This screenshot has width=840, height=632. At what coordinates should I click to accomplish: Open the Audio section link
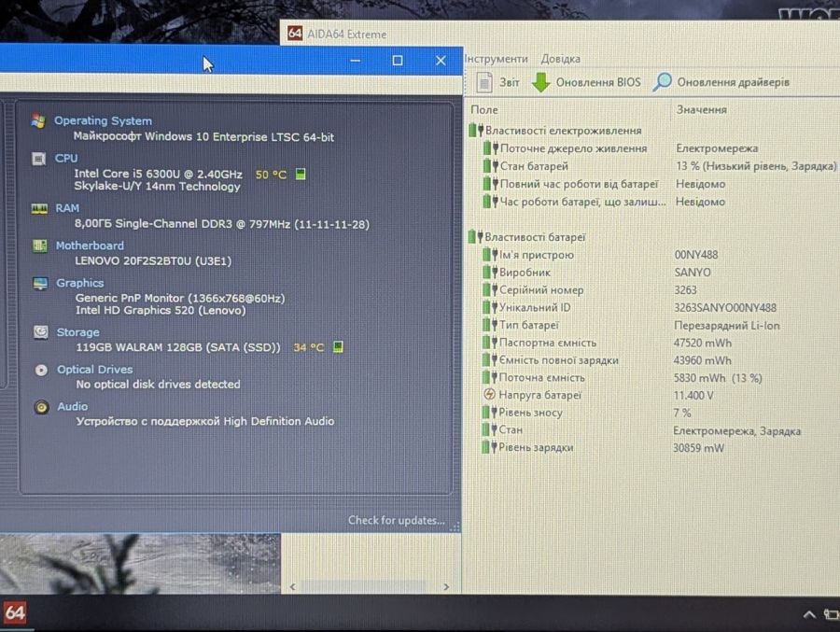coord(72,406)
